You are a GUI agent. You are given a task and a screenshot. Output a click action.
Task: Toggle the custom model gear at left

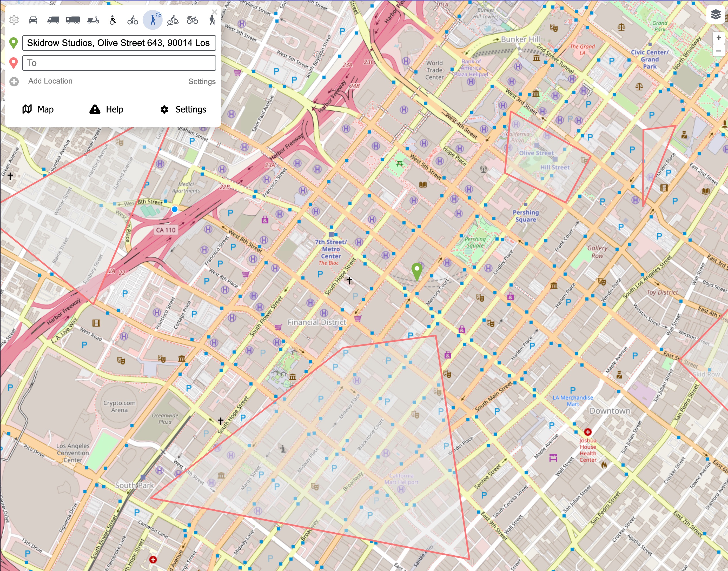click(x=14, y=20)
